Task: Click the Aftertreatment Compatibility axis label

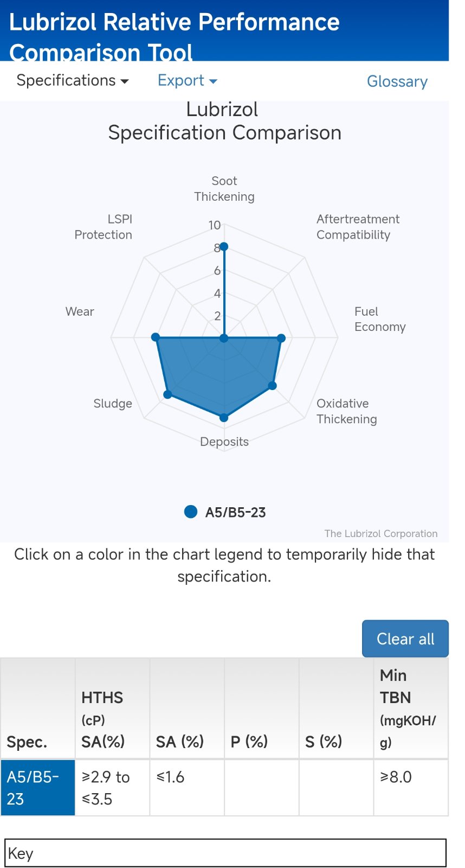Action: 358,227
